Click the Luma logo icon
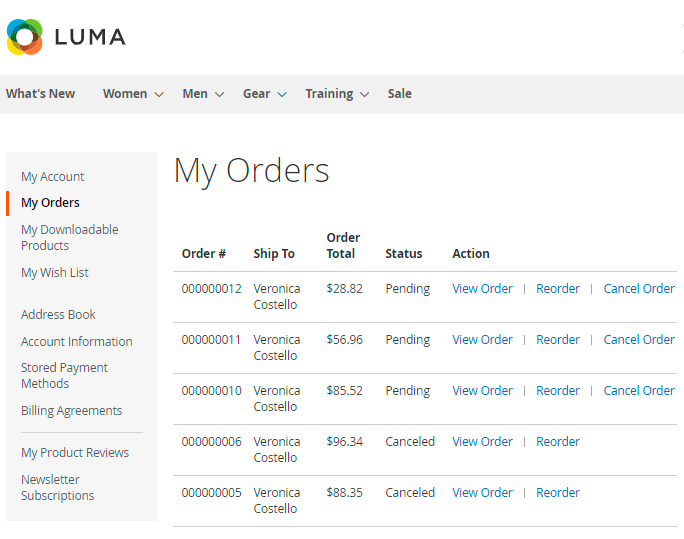684x539 pixels. [25, 37]
